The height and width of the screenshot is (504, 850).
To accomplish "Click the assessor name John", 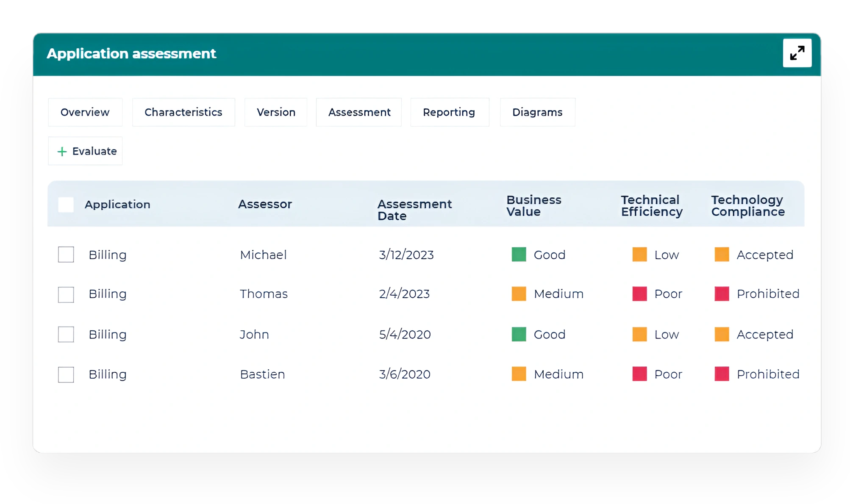I will tap(254, 335).
